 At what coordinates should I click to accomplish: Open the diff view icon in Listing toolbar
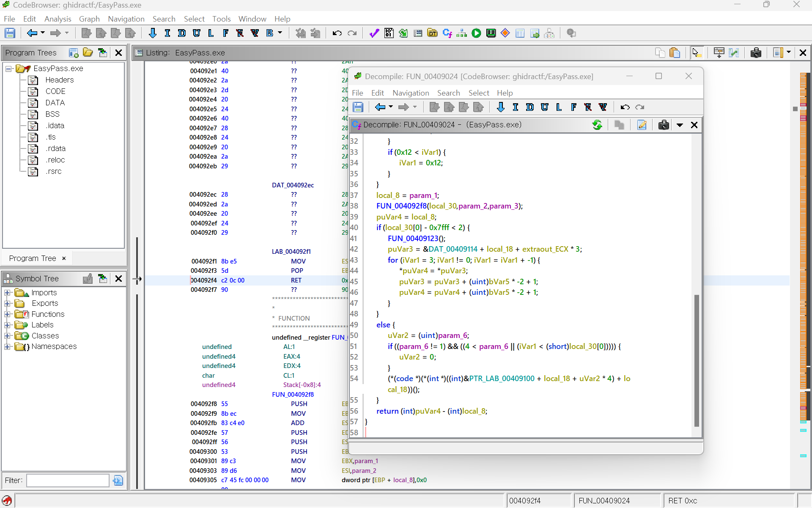click(734, 53)
